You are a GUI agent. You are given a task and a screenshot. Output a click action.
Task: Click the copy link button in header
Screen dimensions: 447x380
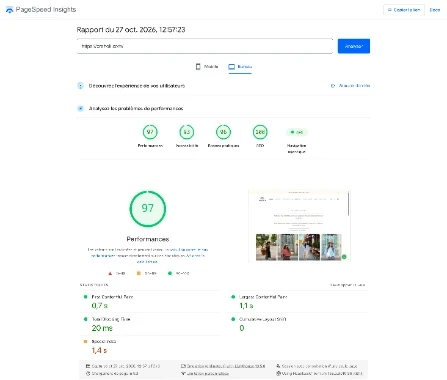click(404, 10)
